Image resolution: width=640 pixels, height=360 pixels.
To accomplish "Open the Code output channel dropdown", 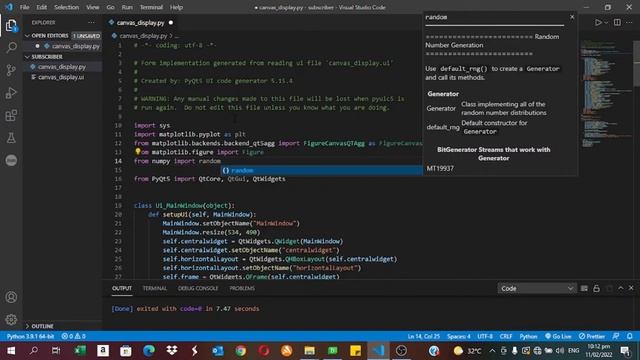I will coord(537,288).
